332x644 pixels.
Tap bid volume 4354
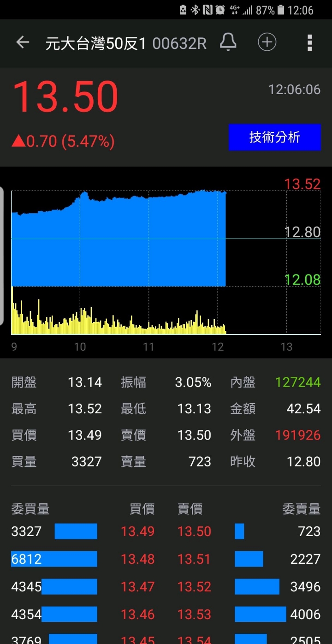coord(27,614)
